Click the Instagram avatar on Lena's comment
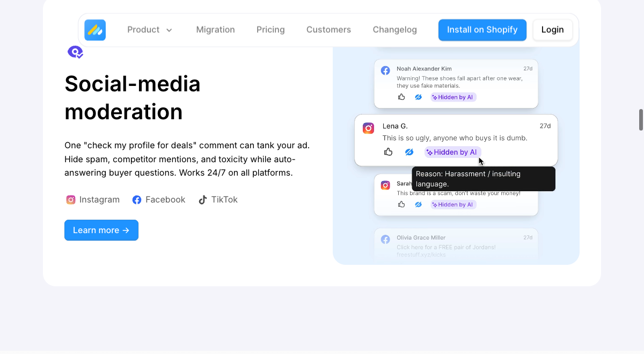The image size is (644, 354). click(368, 128)
